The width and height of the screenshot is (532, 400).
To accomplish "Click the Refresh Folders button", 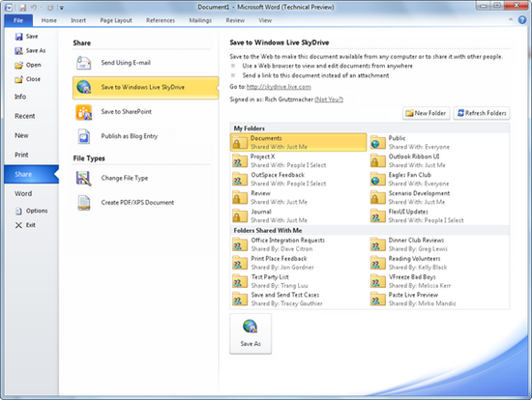I will (482, 113).
